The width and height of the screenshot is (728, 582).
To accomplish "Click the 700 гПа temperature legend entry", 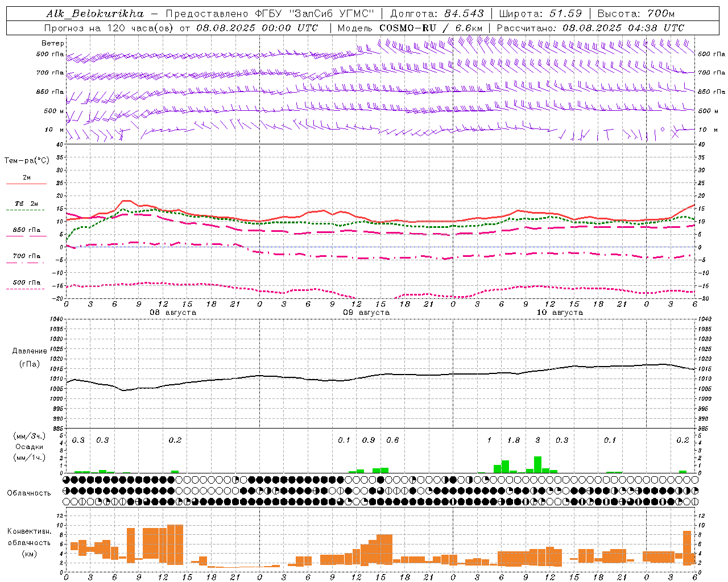I will pyautogui.click(x=27, y=256).
